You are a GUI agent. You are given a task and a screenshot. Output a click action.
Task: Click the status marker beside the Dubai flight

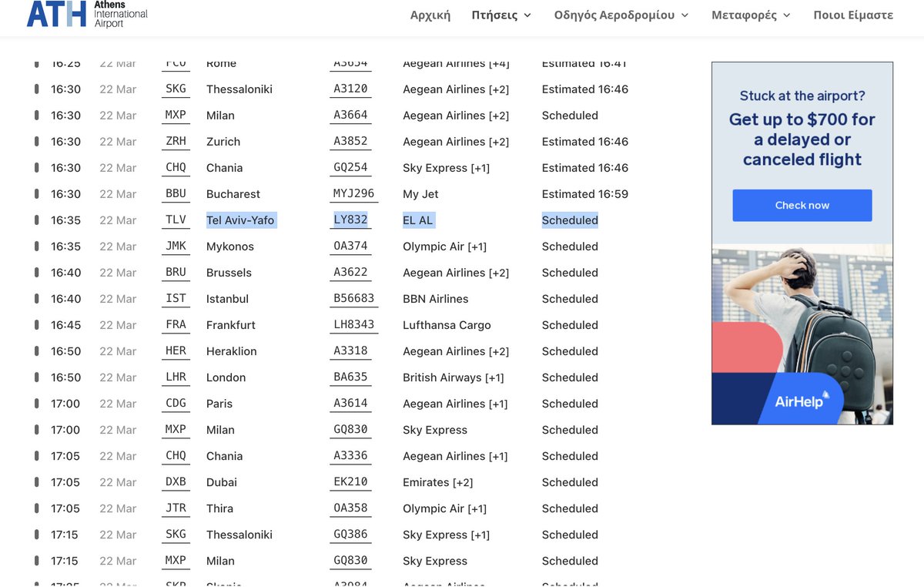point(36,482)
